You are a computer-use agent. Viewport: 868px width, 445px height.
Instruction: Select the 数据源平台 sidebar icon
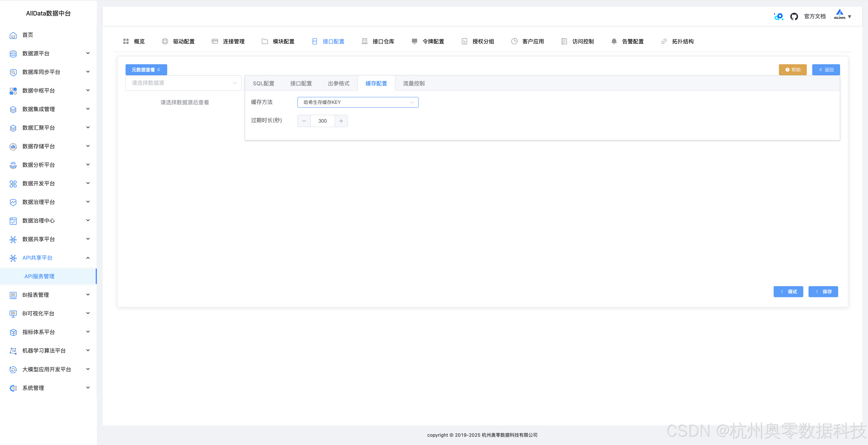click(13, 54)
